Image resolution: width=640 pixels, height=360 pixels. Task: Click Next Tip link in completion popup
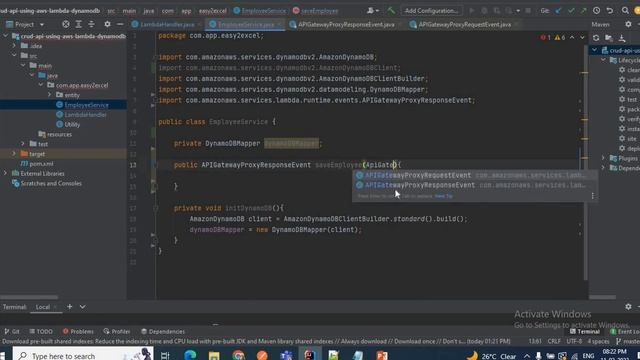(443, 196)
